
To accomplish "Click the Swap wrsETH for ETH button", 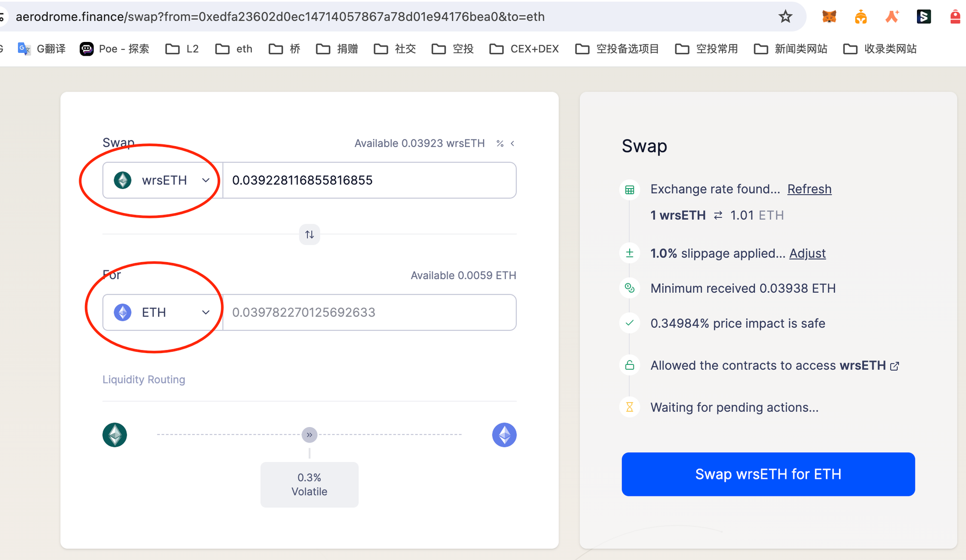I will [767, 474].
